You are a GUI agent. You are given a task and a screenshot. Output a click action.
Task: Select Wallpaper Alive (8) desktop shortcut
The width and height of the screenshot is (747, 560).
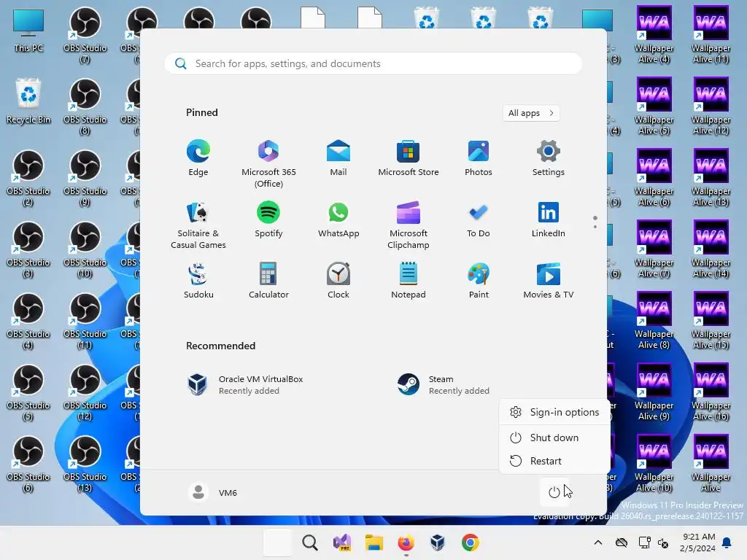coord(654,321)
